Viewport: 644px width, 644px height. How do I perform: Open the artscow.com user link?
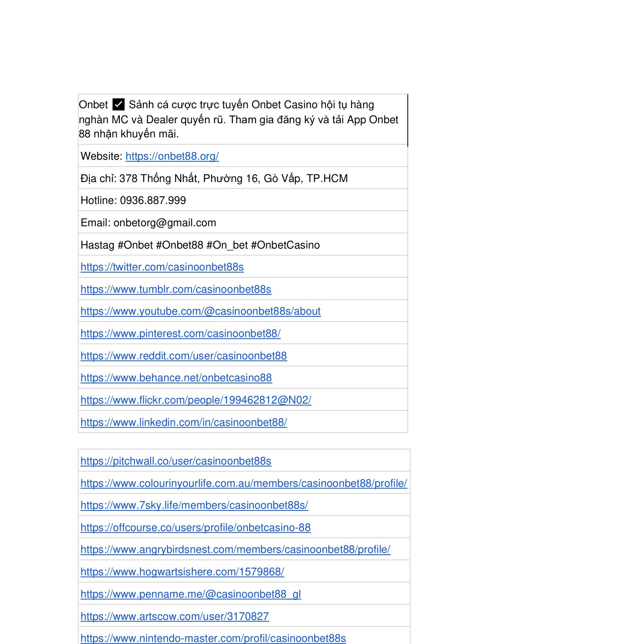(x=174, y=617)
